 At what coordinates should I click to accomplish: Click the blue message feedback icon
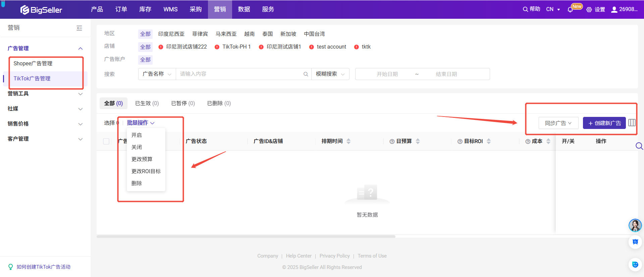click(x=635, y=242)
